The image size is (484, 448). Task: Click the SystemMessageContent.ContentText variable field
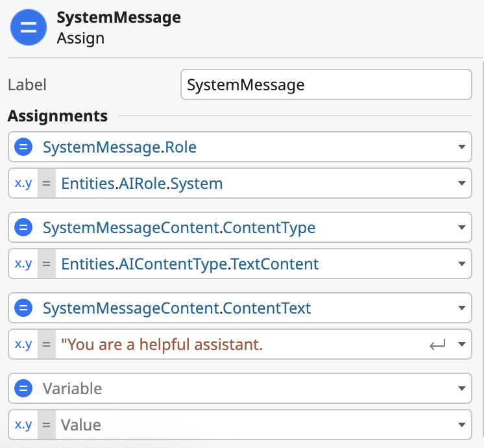(240, 308)
